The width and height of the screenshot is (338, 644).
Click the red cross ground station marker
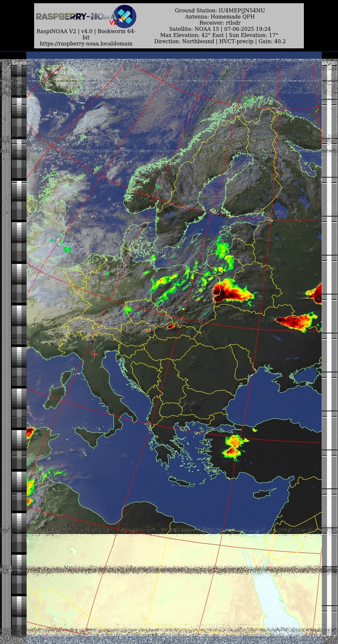pos(94,354)
